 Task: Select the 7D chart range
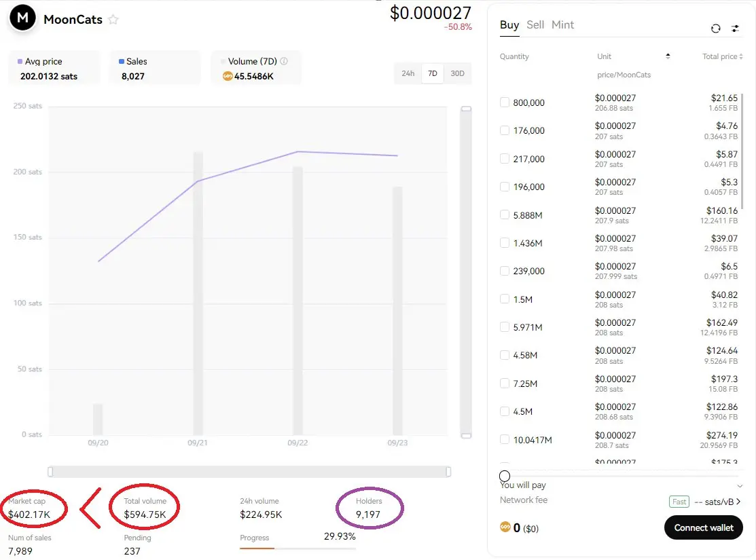pyautogui.click(x=433, y=73)
